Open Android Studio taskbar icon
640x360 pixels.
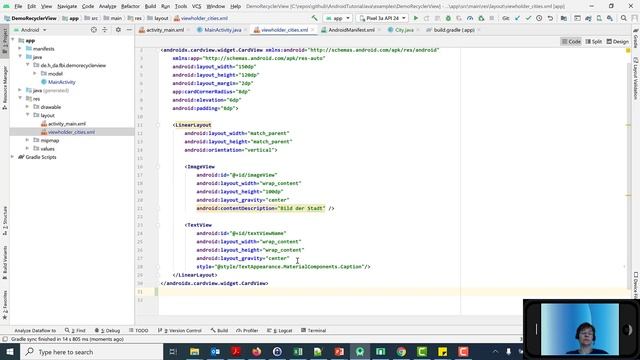[360, 352]
